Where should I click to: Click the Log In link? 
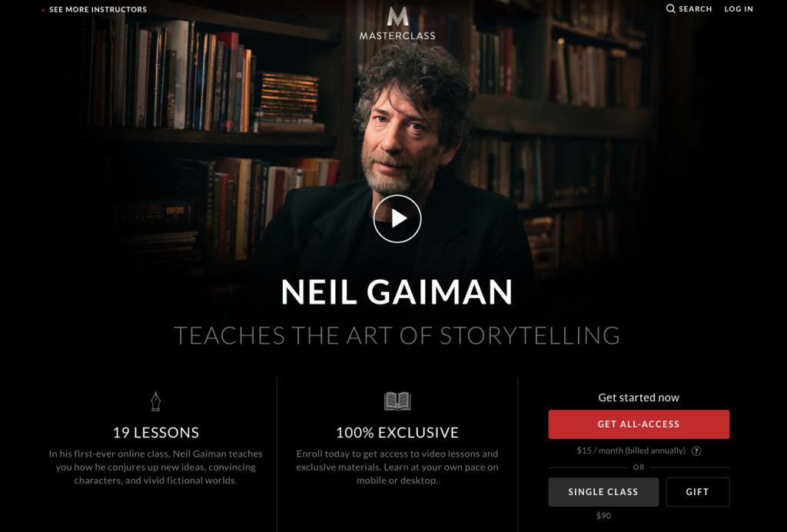(x=739, y=8)
